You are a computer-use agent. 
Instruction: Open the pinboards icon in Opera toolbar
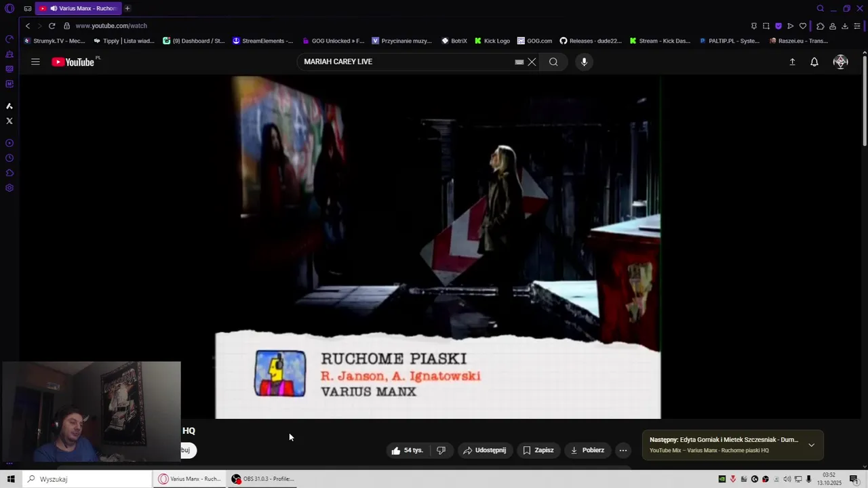(754, 26)
